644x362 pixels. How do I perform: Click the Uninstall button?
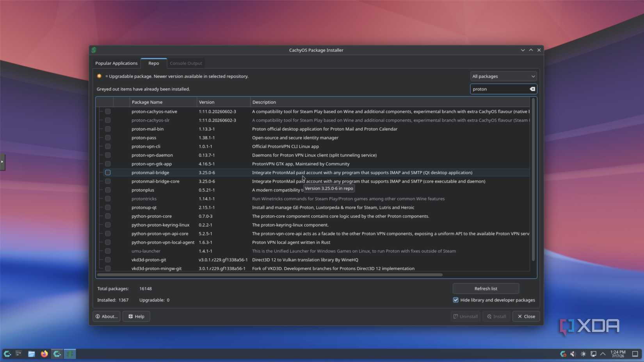tap(465, 316)
